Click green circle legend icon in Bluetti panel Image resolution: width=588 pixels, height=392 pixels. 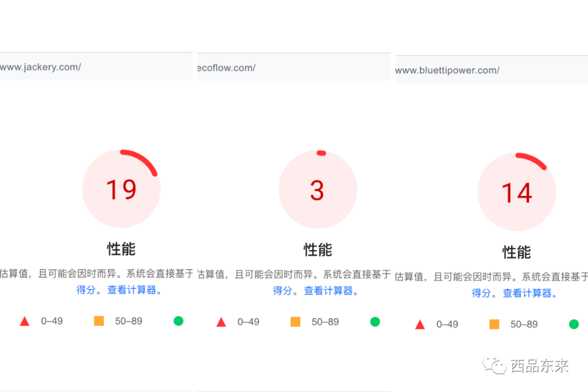click(x=574, y=324)
